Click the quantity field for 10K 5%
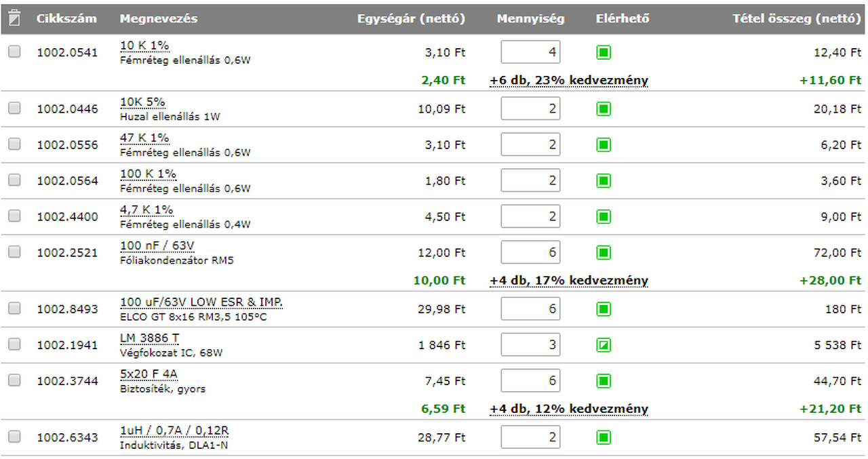Screen dimensions: 868x459 530,108
